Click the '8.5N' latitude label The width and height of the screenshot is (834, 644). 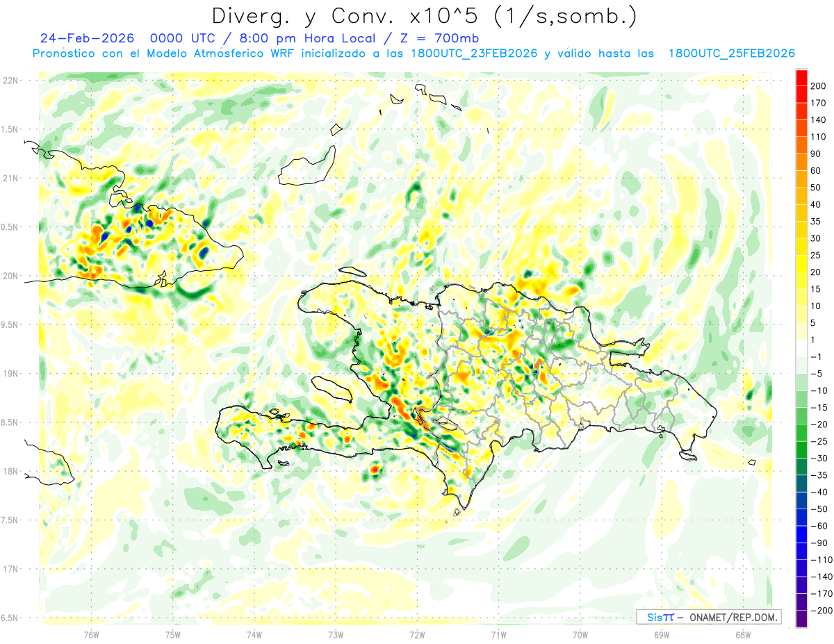pos(10,422)
